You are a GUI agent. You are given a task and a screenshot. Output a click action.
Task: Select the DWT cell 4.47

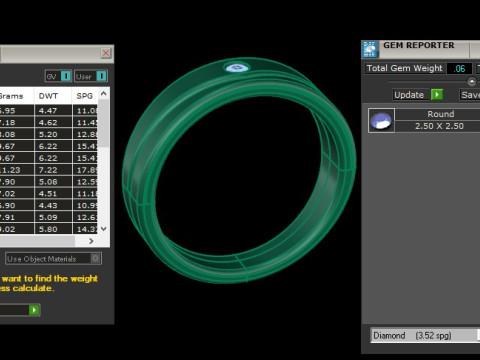click(x=53, y=111)
